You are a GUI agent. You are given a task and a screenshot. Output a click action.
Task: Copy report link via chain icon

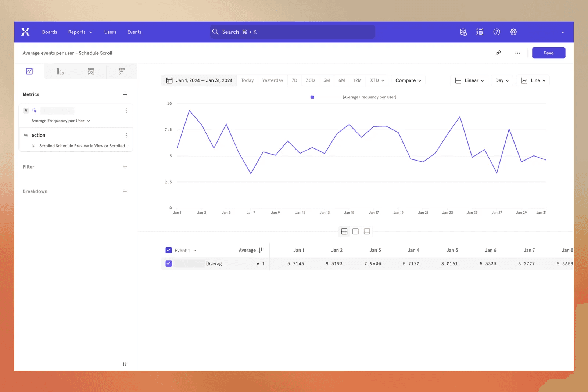[498, 53]
